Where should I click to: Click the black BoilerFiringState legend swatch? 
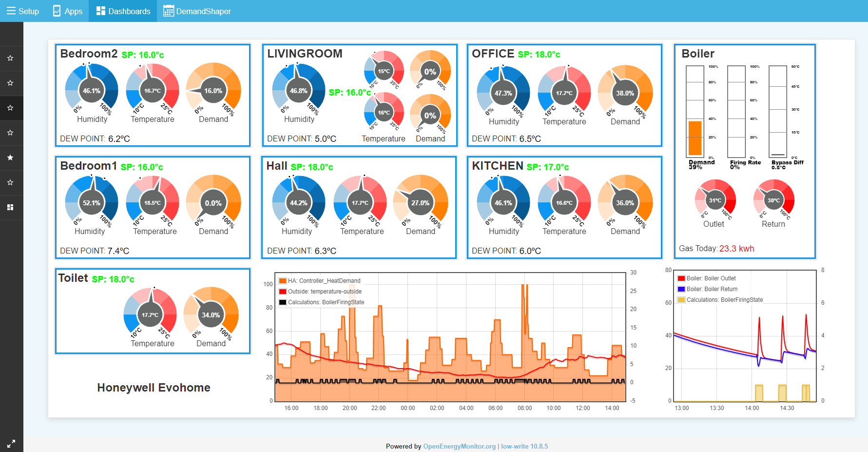pyautogui.click(x=283, y=302)
